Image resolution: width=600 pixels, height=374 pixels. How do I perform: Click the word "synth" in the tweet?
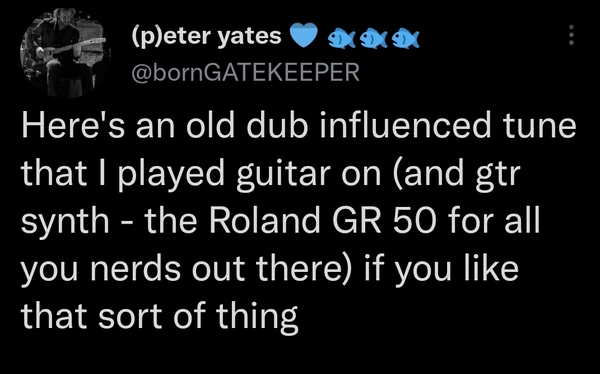(x=65, y=221)
